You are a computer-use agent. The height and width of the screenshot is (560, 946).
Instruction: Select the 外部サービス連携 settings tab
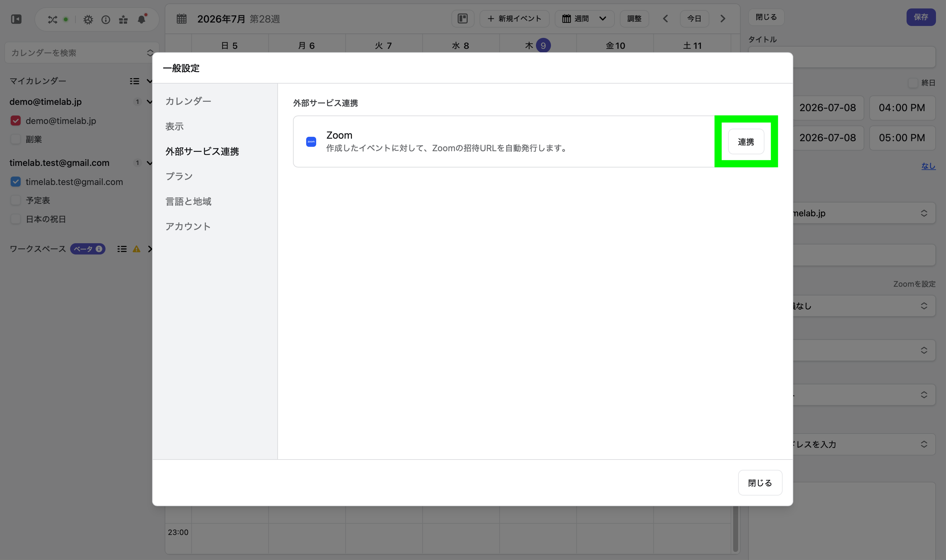[x=202, y=151]
